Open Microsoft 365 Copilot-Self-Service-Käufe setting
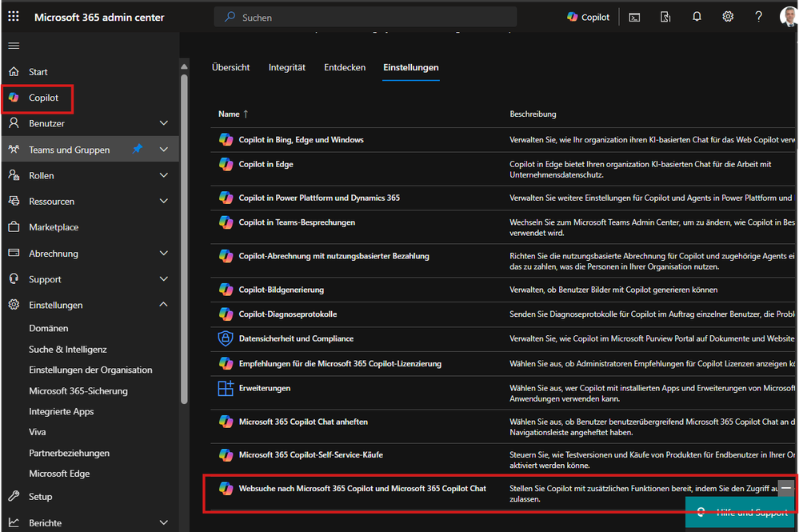 coord(311,454)
